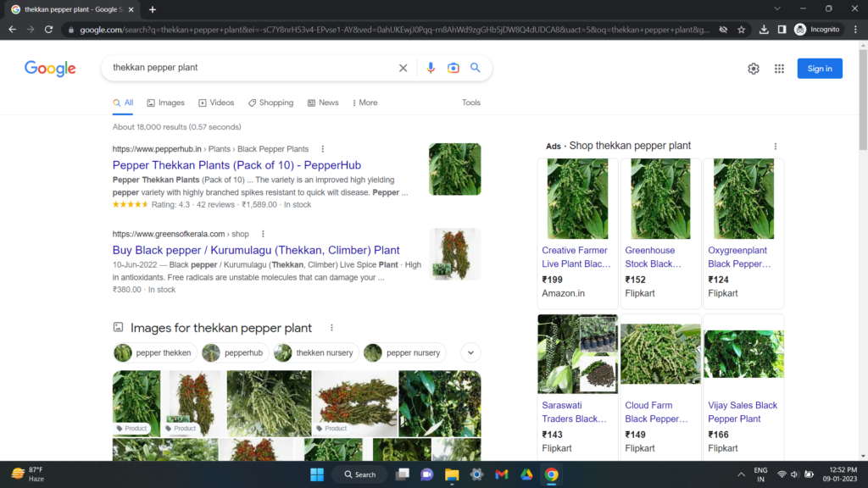Open Google Lens camera search icon

(x=453, y=68)
